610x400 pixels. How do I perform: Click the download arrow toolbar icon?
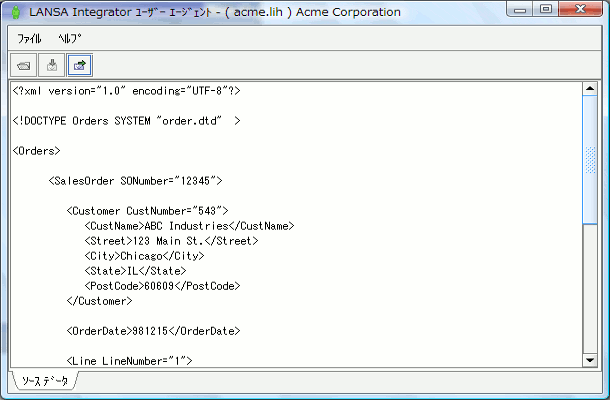[52, 65]
